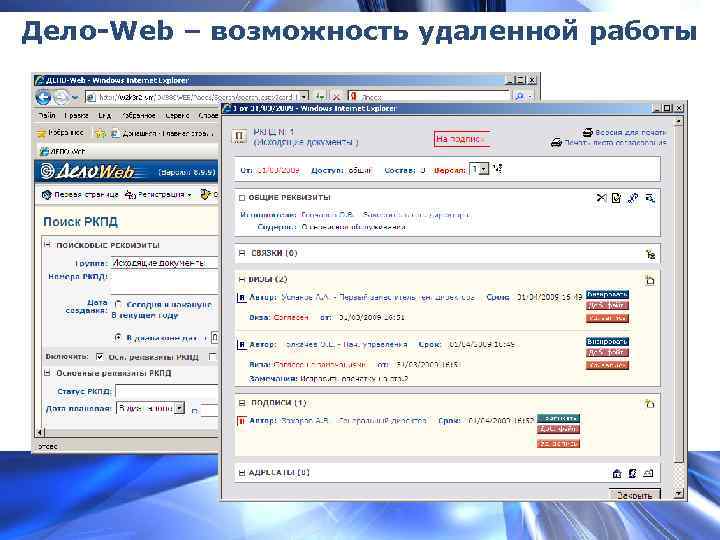Image resolution: width=720 pixels, height=540 pixels.
Task: Click the Статус РКПД input field
Action: (166, 392)
